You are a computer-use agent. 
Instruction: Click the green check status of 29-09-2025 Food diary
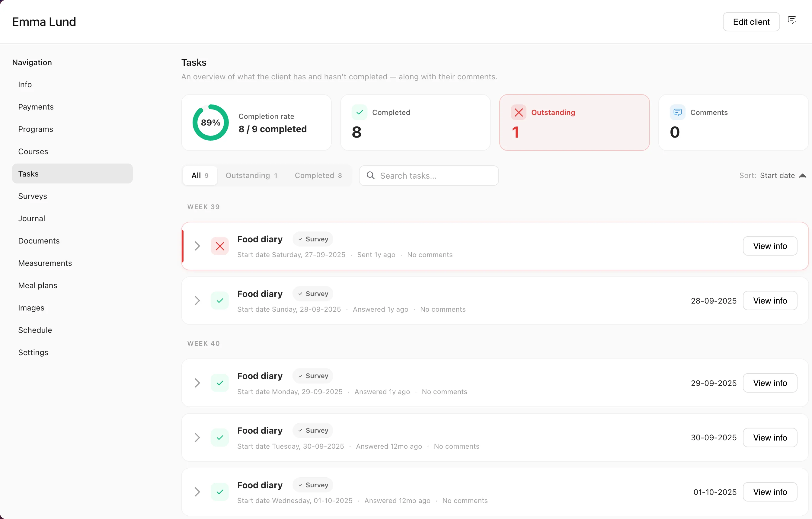click(220, 383)
